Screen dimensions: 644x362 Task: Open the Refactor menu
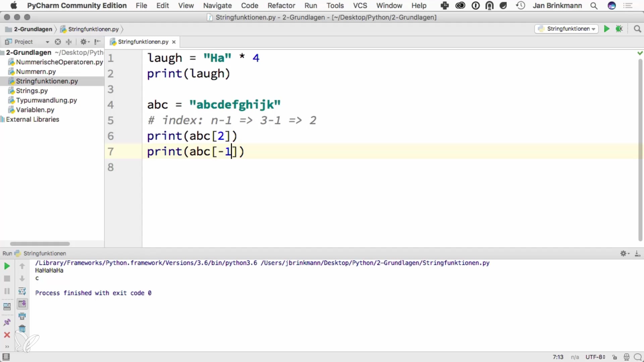point(281,6)
